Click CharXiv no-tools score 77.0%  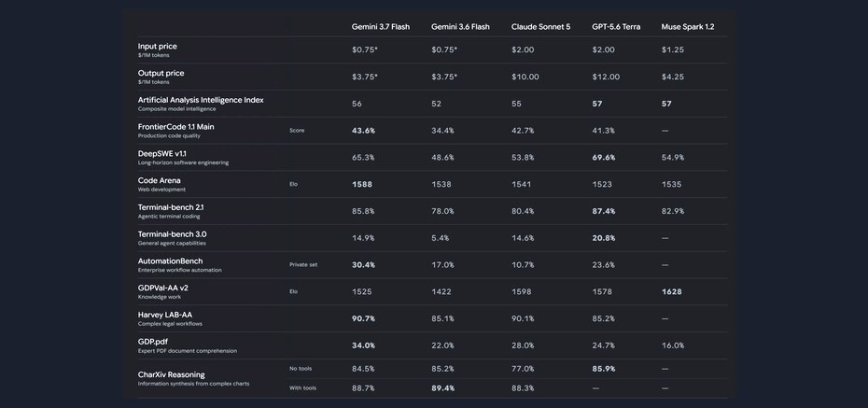click(x=523, y=369)
